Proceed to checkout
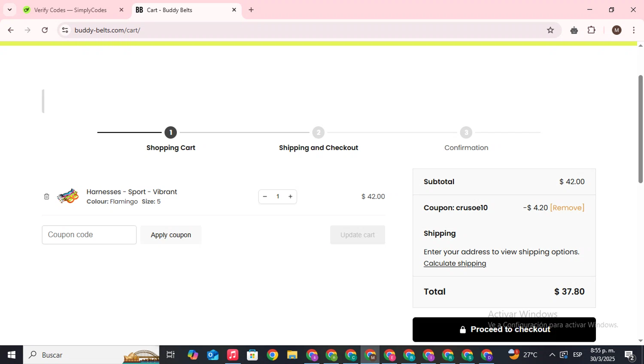 (x=504, y=329)
